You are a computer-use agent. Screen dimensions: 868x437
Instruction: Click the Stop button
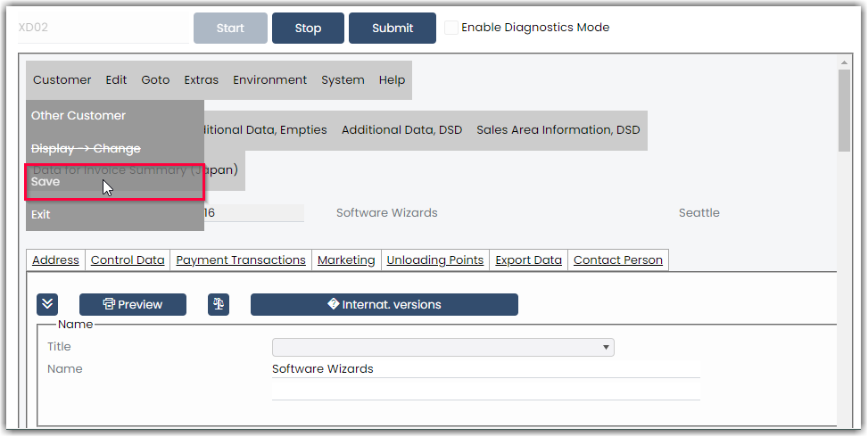coord(308,29)
